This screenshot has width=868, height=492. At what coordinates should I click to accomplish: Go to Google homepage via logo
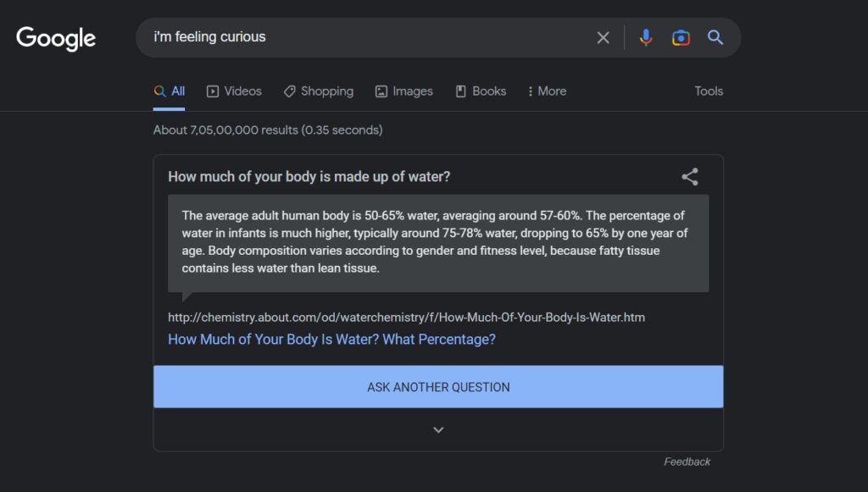click(56, 39)
